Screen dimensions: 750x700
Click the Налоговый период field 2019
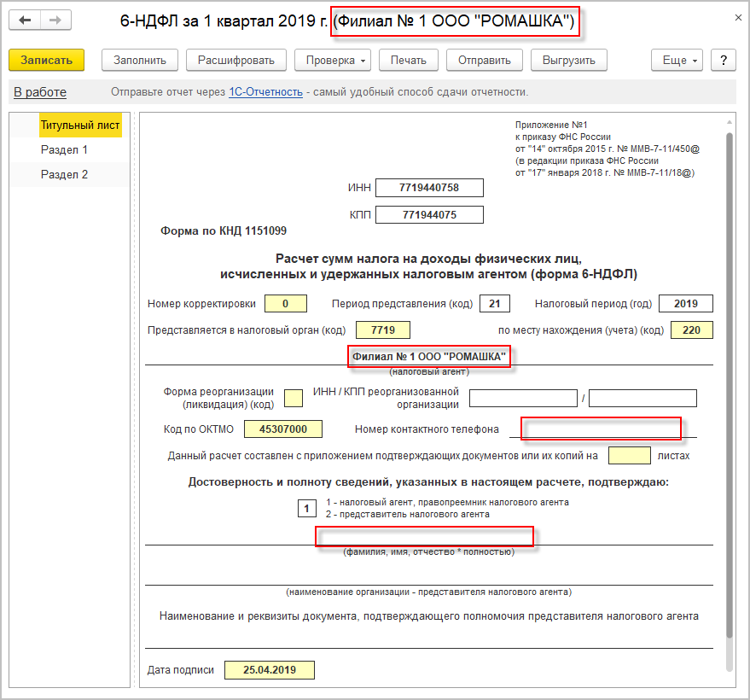pyautogui.click(x=686, y=304)
